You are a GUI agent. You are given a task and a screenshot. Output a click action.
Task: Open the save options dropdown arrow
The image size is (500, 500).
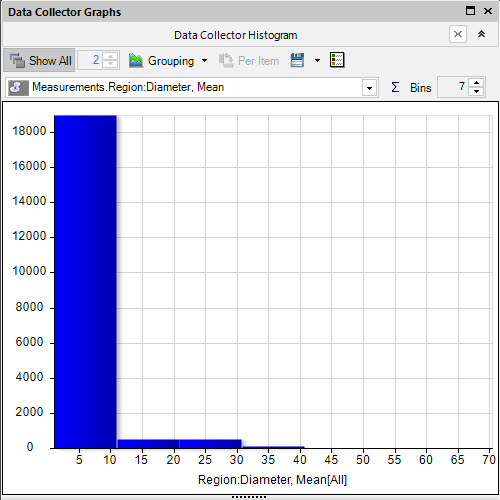point(317,61)
